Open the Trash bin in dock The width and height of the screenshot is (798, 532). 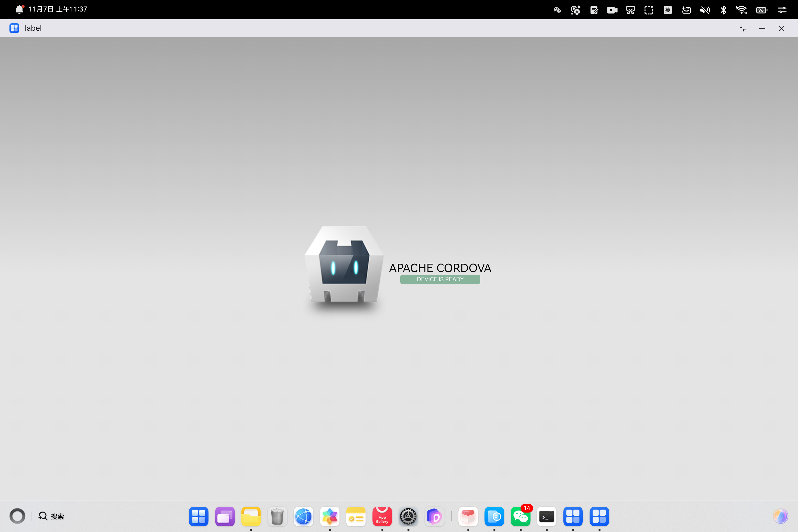point(277,516)
